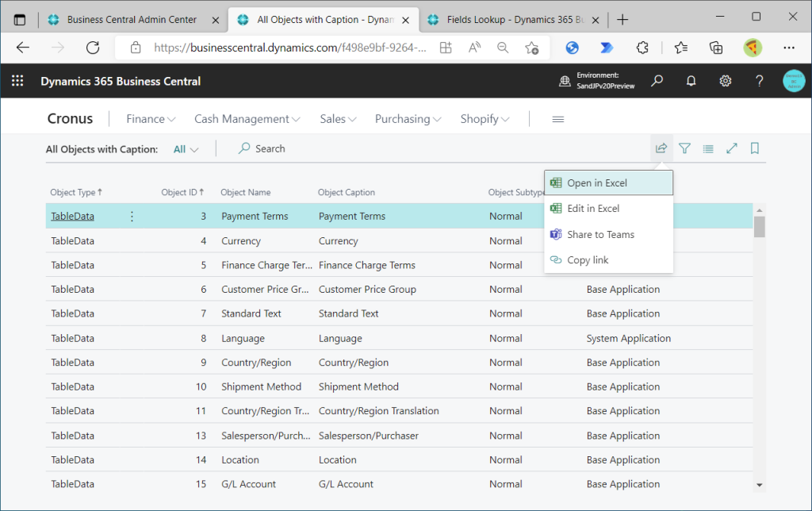Open browser Collections icon
Image resolution: width=812 pixels, height=511 pixels.
click(716, 48)
